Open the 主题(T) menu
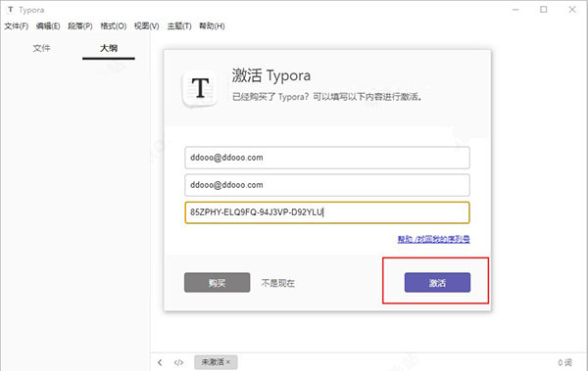The height and width of the screenshot is (371, 588). (x=179, y=26)
